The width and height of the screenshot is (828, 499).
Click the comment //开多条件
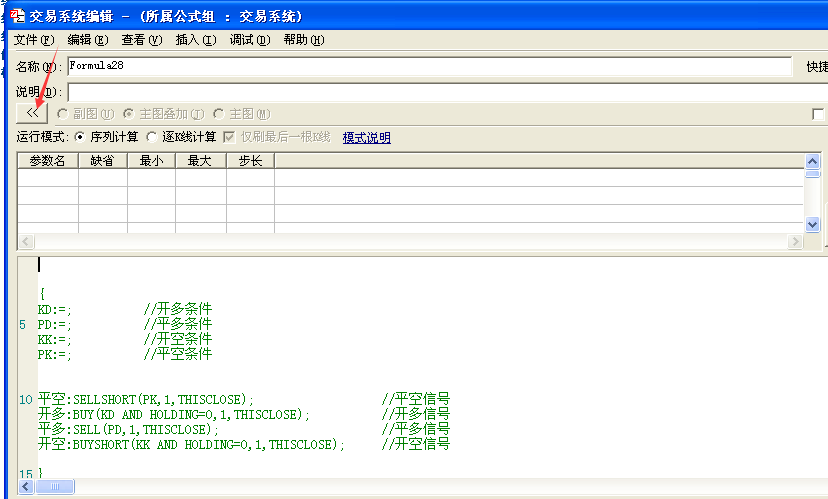tap(177, 309)
